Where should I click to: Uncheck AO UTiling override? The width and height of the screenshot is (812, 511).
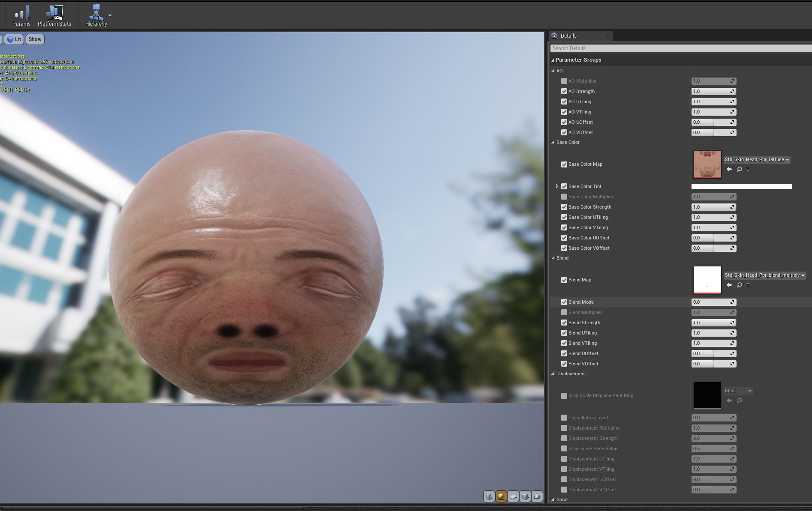pyautogui.click(x=564, y=102)
